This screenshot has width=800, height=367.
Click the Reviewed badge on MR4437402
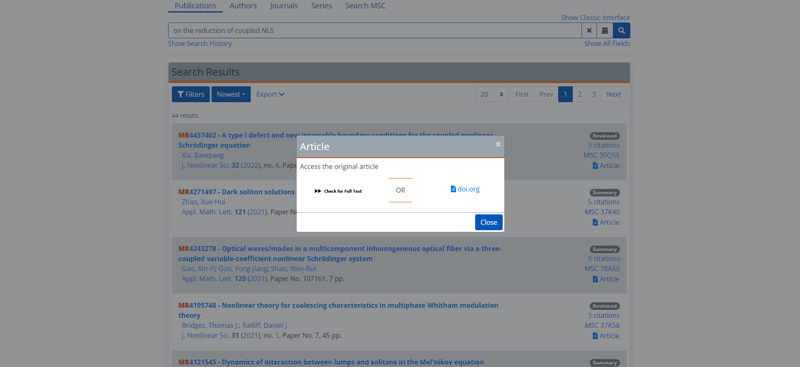pos(605,136)
